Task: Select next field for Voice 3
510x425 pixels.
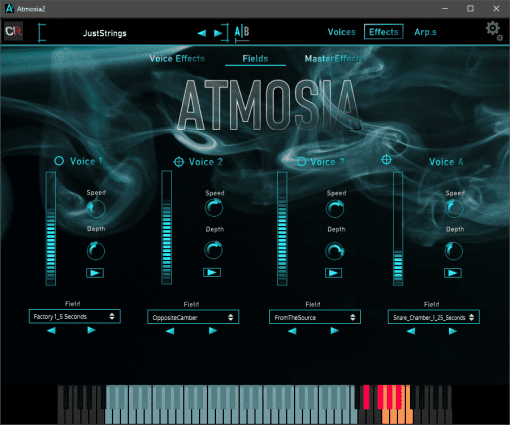Action: pos(335,331)
